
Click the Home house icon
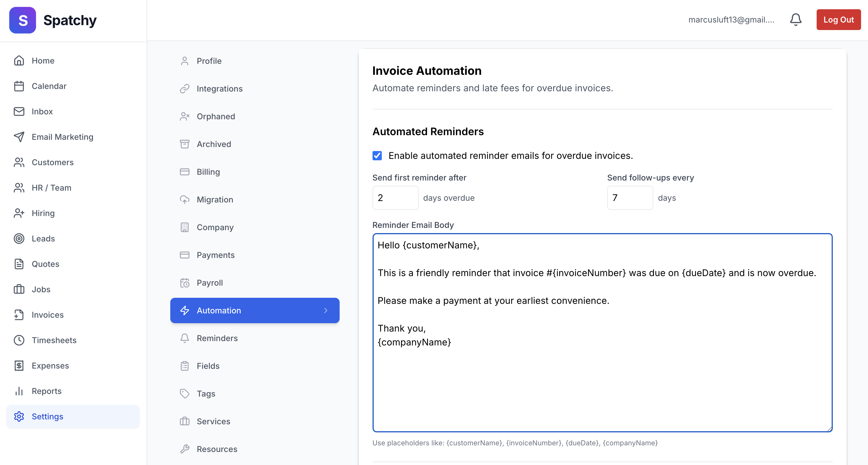19,61
